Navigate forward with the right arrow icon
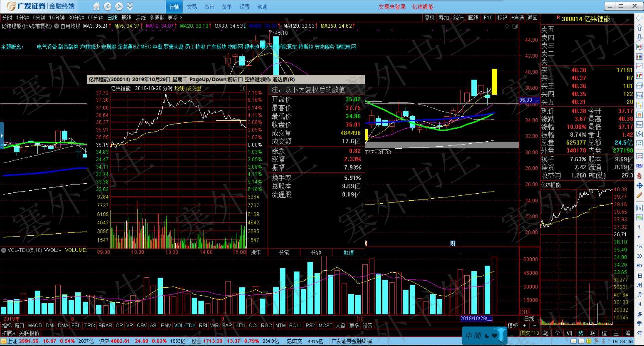This screenshot has height=346, width=644. click(119, 6)
